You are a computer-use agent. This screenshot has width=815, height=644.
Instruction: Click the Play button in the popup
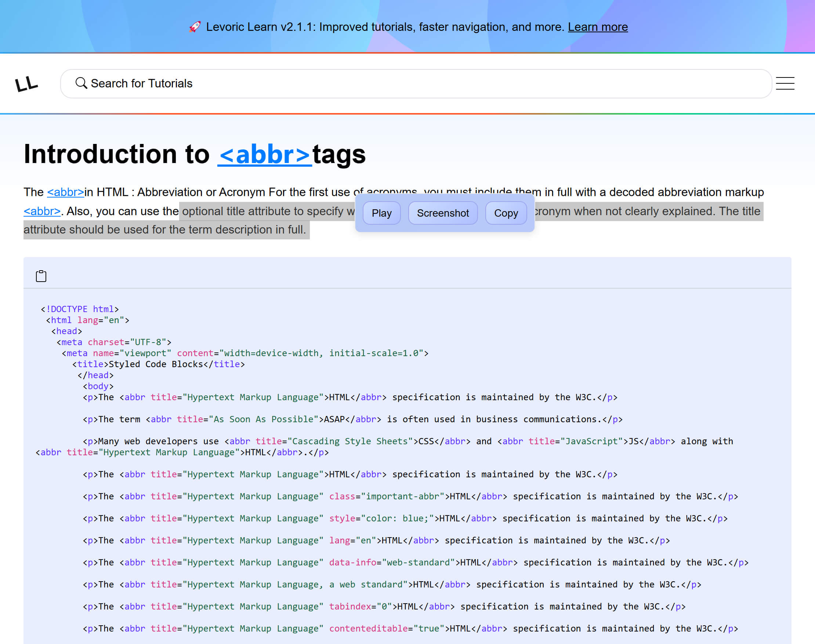tap(381, 213)
